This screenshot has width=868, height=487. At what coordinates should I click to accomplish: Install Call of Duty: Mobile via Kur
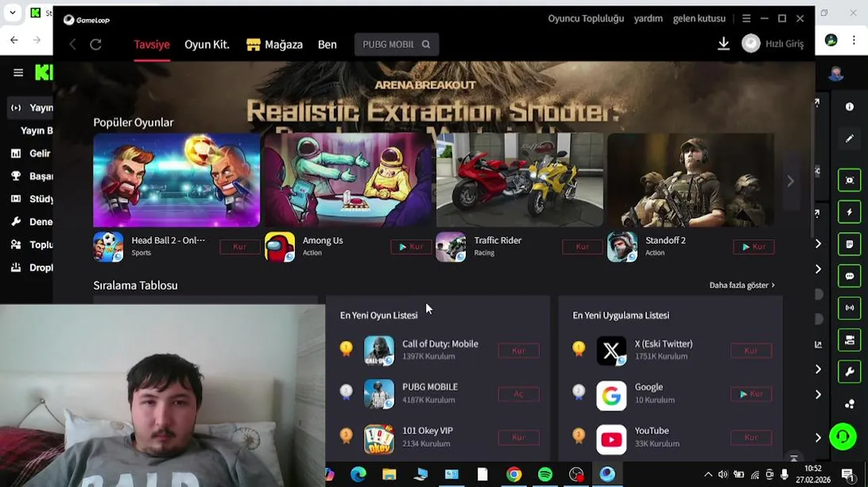(x=519, y=351)
